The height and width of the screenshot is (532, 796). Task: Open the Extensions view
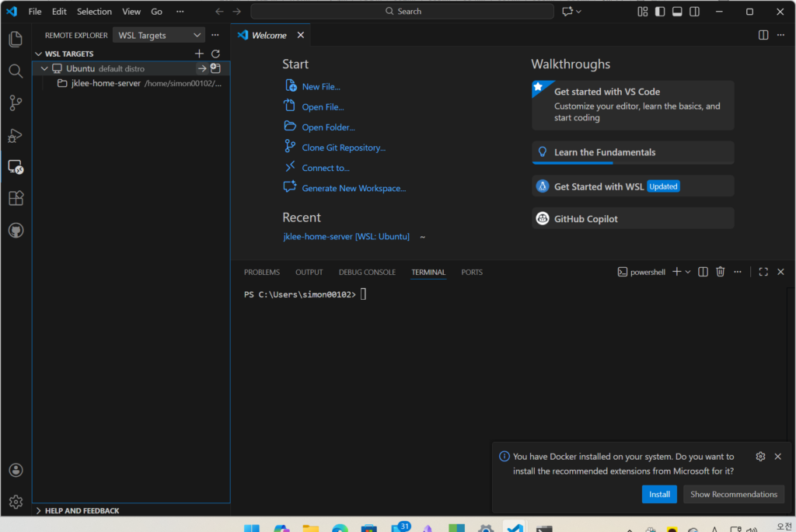16,198
